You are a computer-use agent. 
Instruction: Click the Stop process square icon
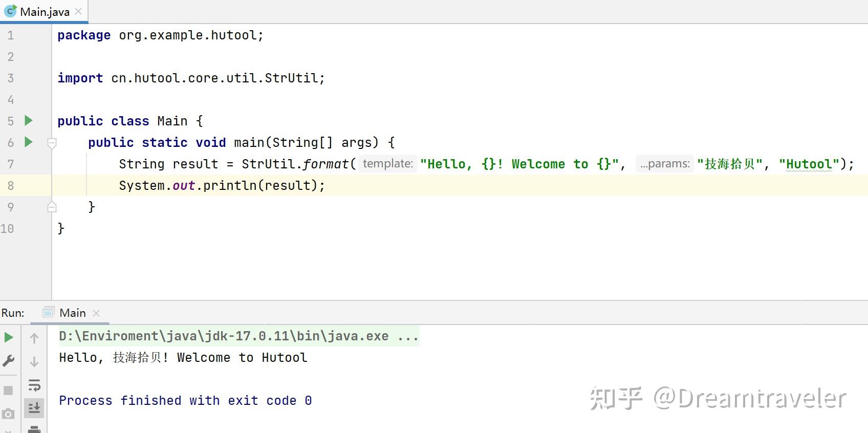(x=8, y=391)
